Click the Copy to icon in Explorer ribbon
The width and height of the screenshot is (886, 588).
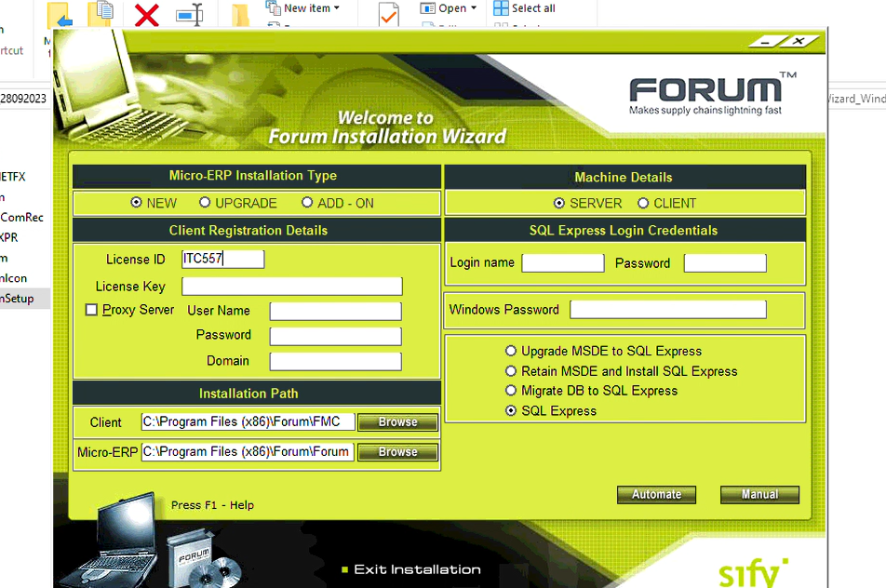(101, 14)
